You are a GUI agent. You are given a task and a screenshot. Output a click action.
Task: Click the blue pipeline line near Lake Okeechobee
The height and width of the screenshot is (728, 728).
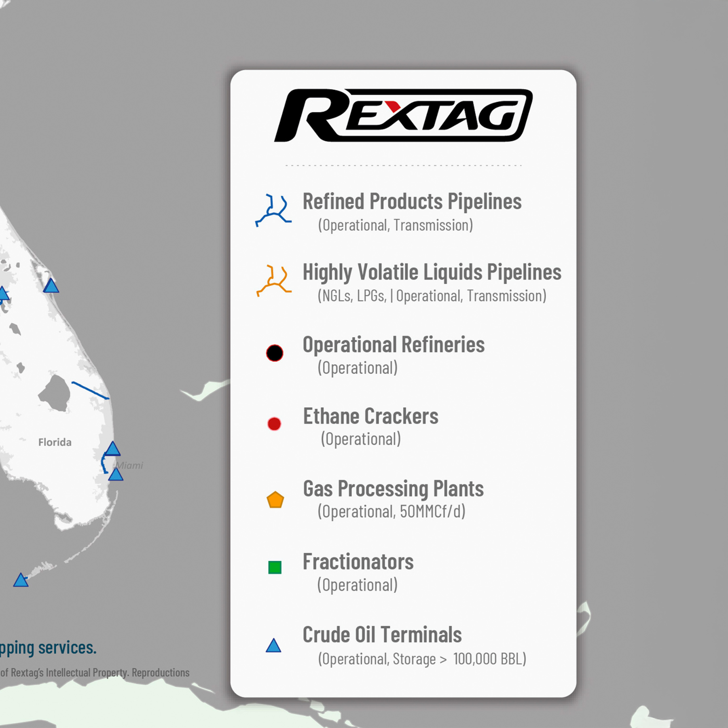pyautogui.click(x=90, y=390)
